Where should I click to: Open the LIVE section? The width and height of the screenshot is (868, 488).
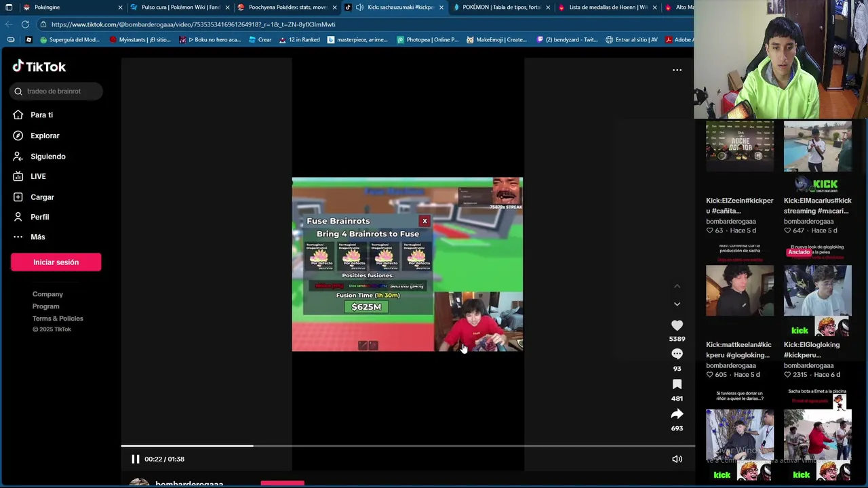pyautogui.click(x=38, y=176)
